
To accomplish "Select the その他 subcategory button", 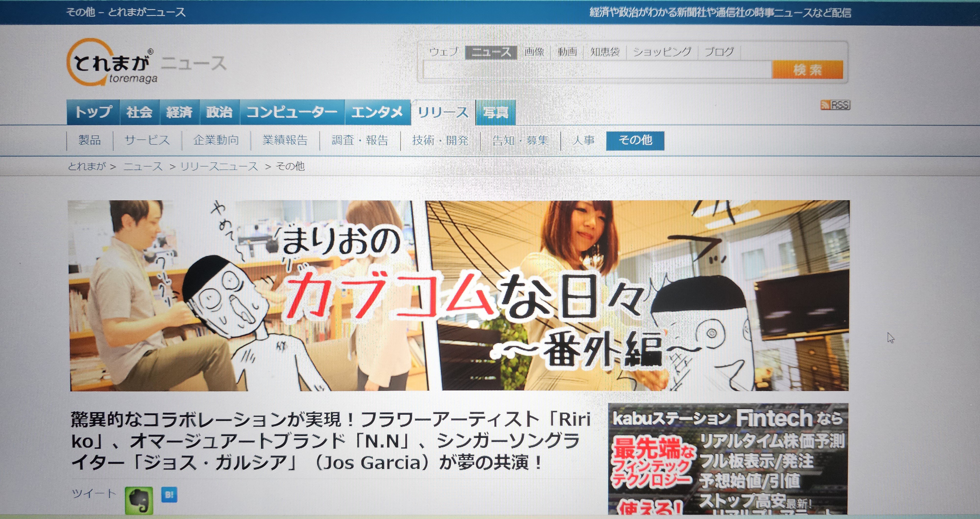I will tap(635, 140).
